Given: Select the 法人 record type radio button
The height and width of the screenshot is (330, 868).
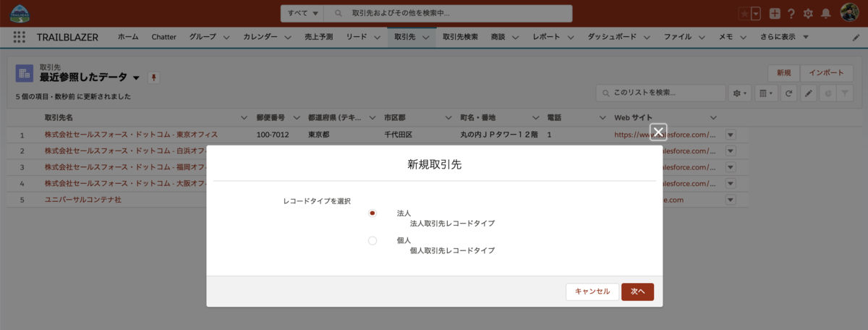Looking at the screenshot, I should tap(373, 213).
